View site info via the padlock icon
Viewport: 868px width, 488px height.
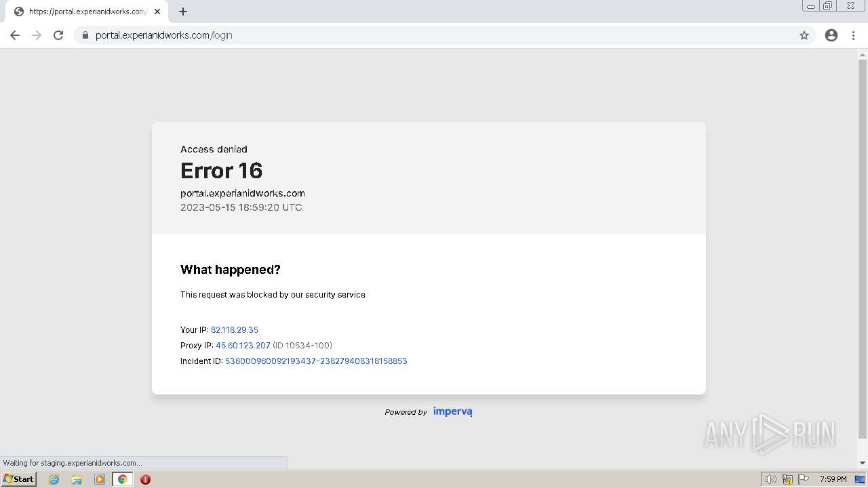click(85, 35)
